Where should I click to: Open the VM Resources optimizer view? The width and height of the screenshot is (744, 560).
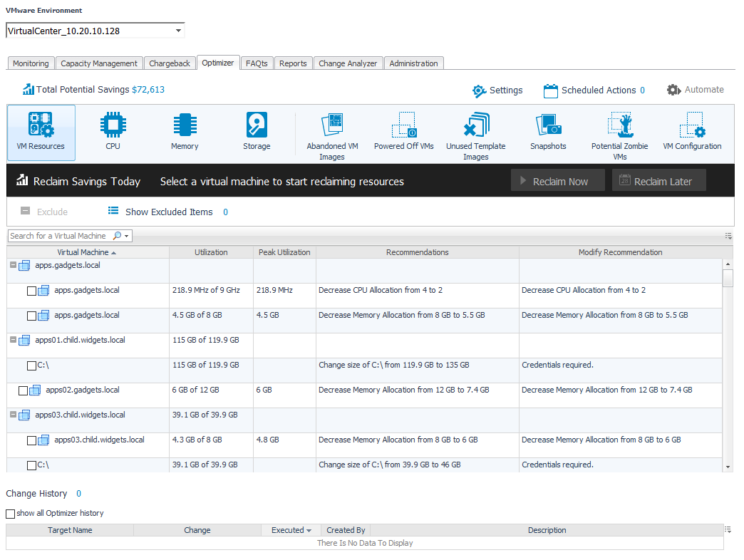[x=41, y=133]
